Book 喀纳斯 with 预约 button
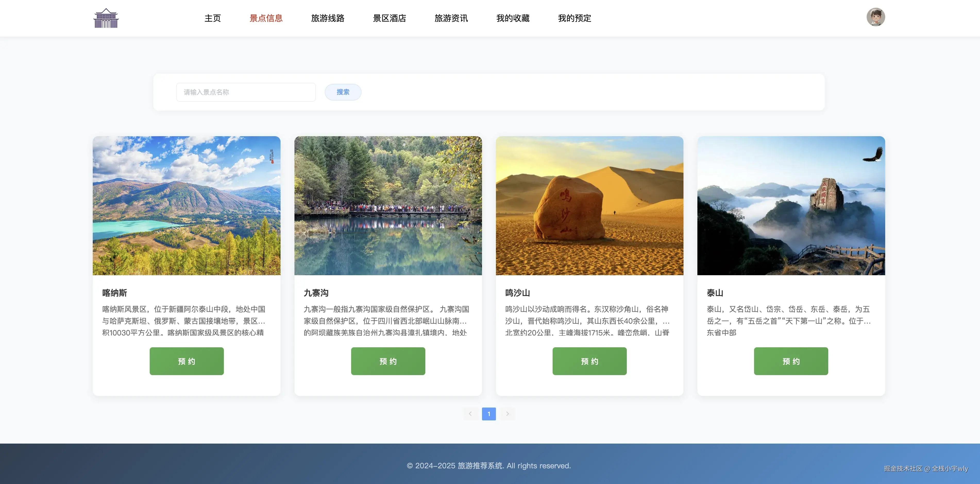 pos(187,361)
